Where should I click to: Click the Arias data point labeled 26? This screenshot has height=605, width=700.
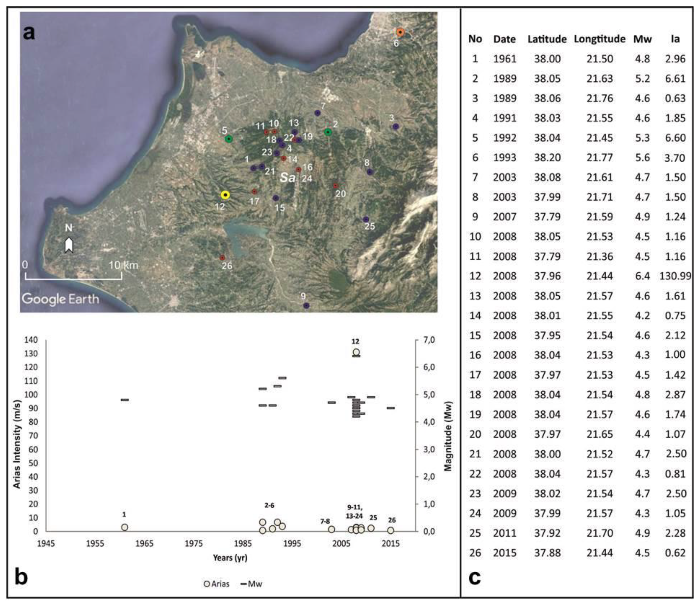click(x=391, y=530)
